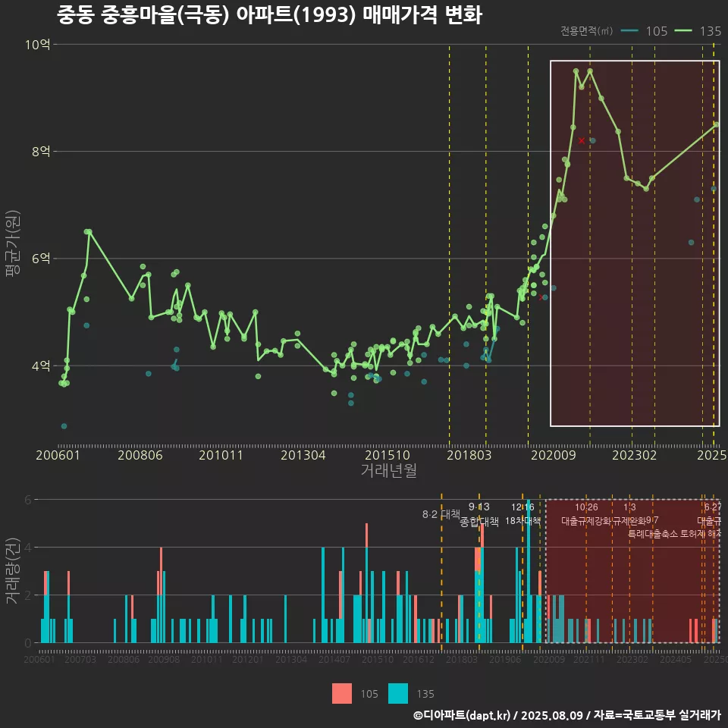Click 200601 on the price chart axis
The image size is (728, 728).
[58, 455]
